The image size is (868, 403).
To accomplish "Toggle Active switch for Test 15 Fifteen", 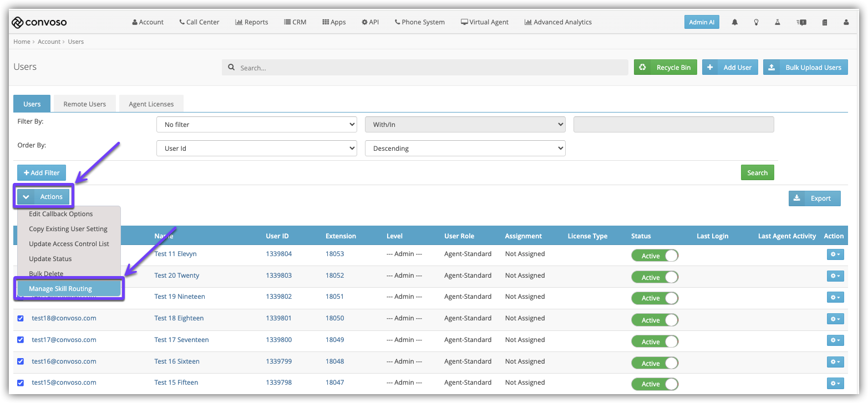I will coord(655,384).
